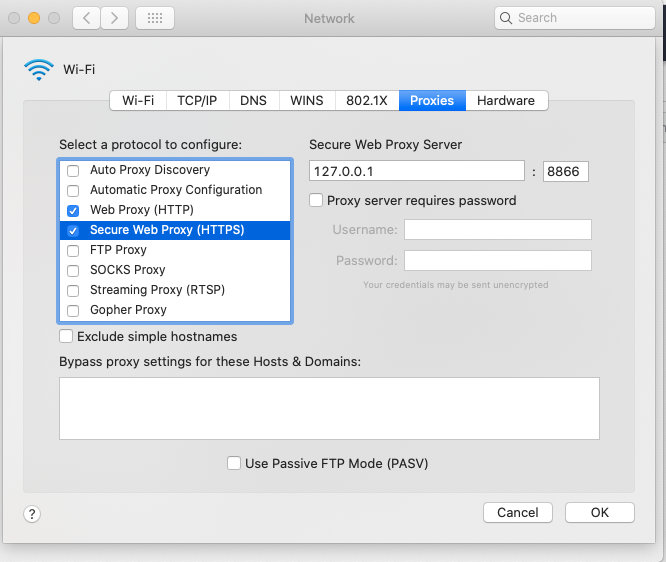Select the TCP/IP tab
Screen dimensions: 666x562
tap(197, 101)
